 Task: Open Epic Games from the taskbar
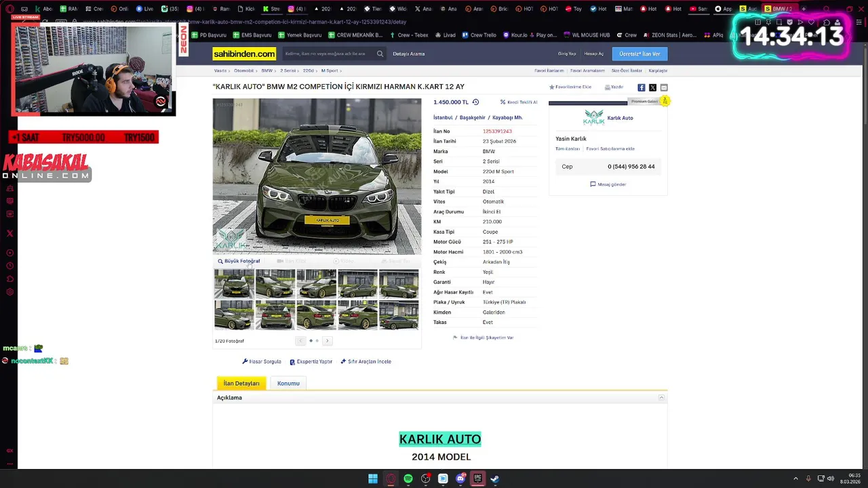pyautogui.click(x=477, y=479)
